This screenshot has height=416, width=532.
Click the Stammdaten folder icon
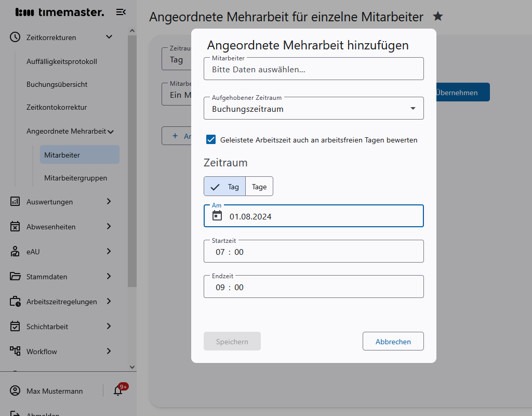click(16, 277)
